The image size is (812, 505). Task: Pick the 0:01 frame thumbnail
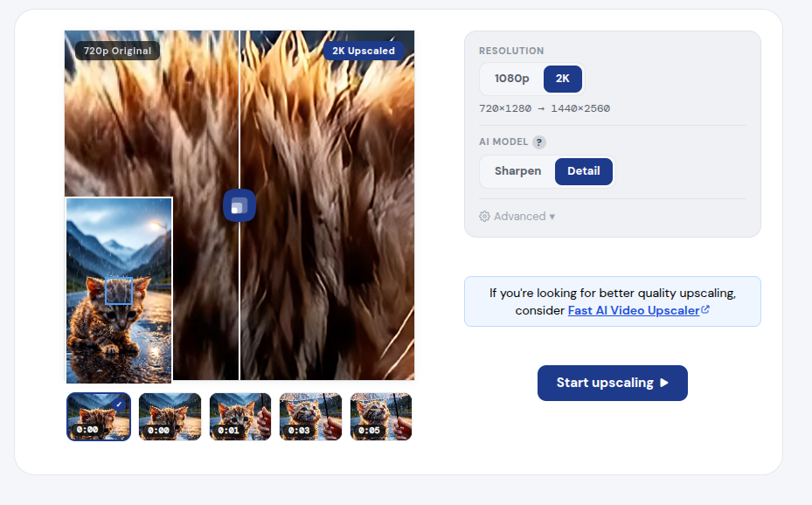tap(240, 417)
